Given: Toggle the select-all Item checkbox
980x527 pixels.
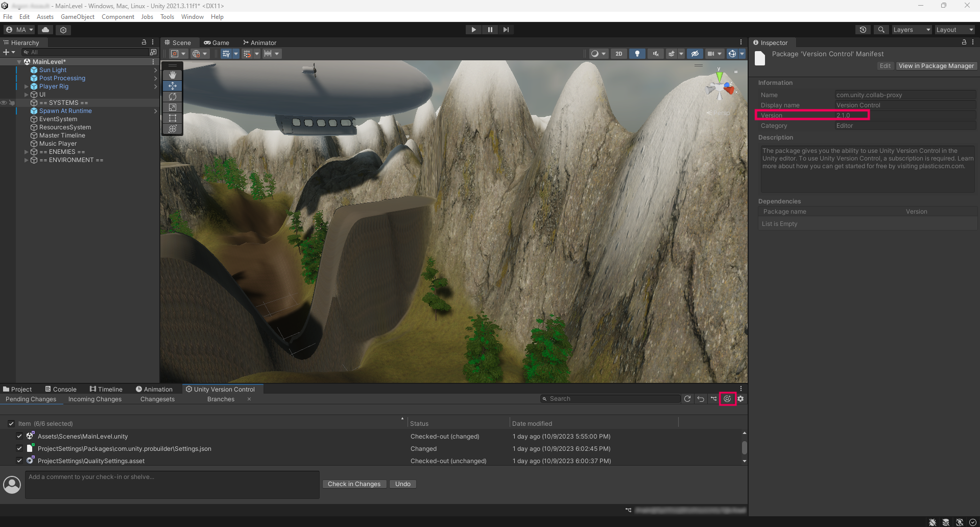Looking at the screenshot, I should tap(11, 423).
